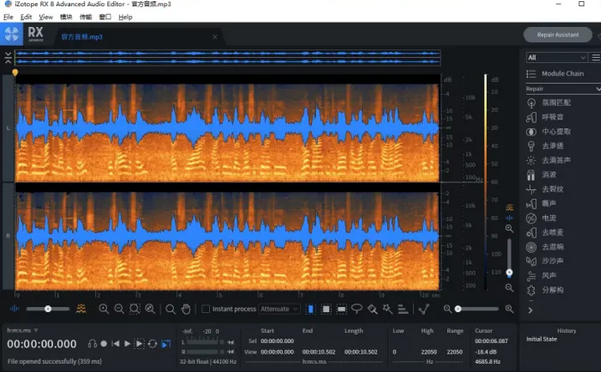601x372 pixels.
Task: Open the 模块 menu
Action: coord(66,17)
